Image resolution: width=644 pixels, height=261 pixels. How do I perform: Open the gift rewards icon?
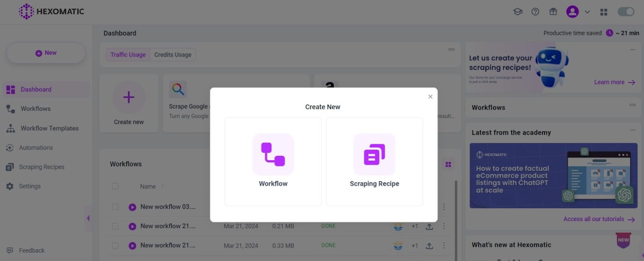tap(553, 12)
